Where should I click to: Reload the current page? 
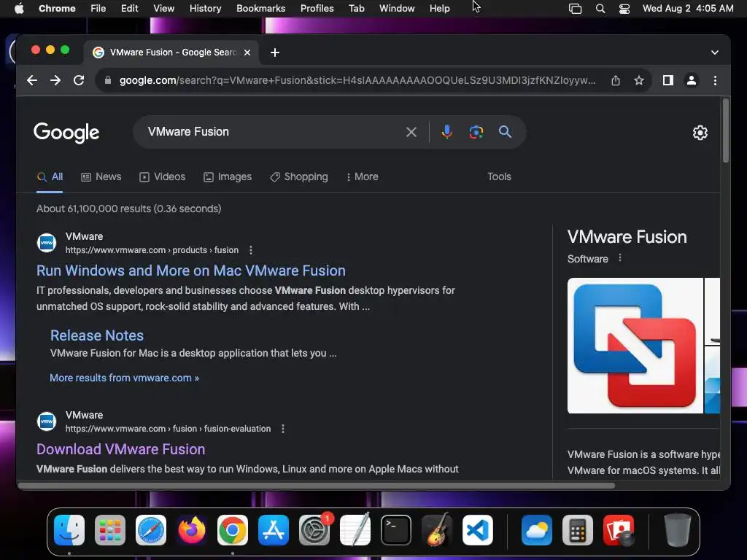pos(79,80)
